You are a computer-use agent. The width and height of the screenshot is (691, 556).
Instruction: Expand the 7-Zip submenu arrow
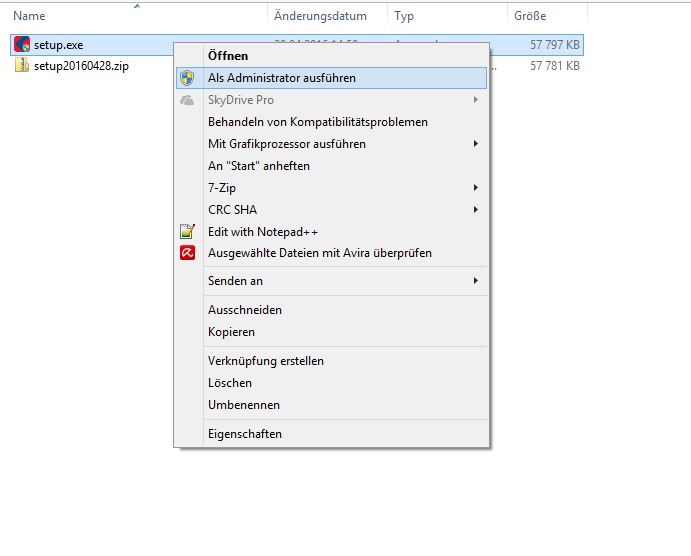pyautogui.click(x=476, y=188)
